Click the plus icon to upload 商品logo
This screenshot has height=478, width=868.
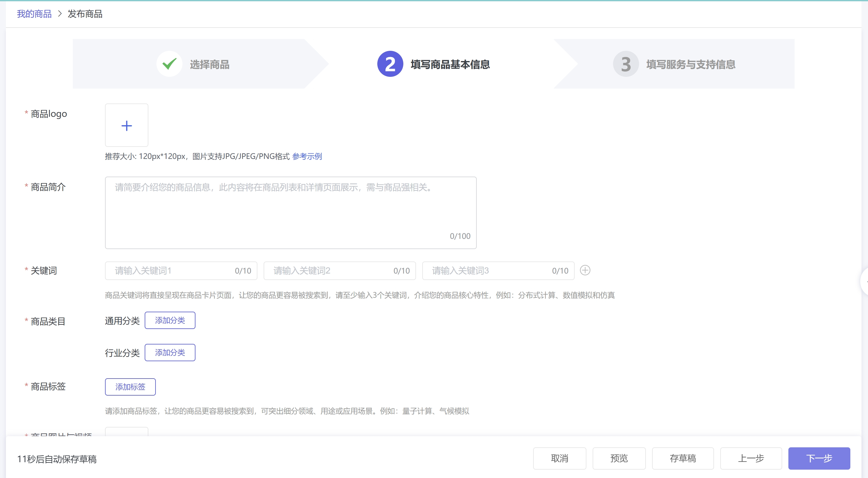coord(126,126)
